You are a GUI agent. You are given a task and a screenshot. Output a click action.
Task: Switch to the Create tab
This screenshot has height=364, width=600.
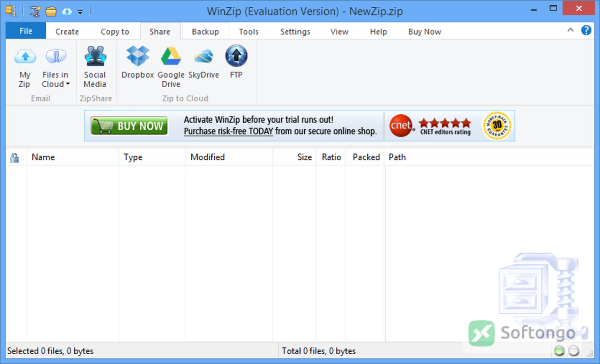tap(67, 32)
